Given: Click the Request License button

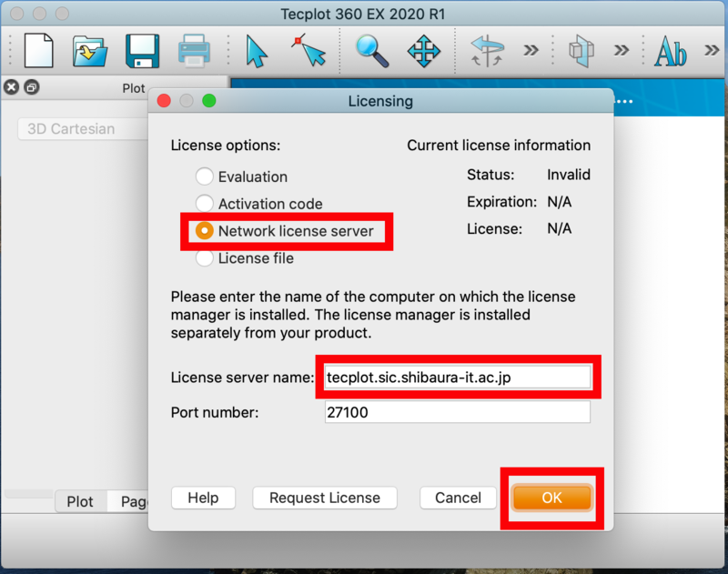Looking at the screenshot, I should pyautogui.click(x=325, y=498).
